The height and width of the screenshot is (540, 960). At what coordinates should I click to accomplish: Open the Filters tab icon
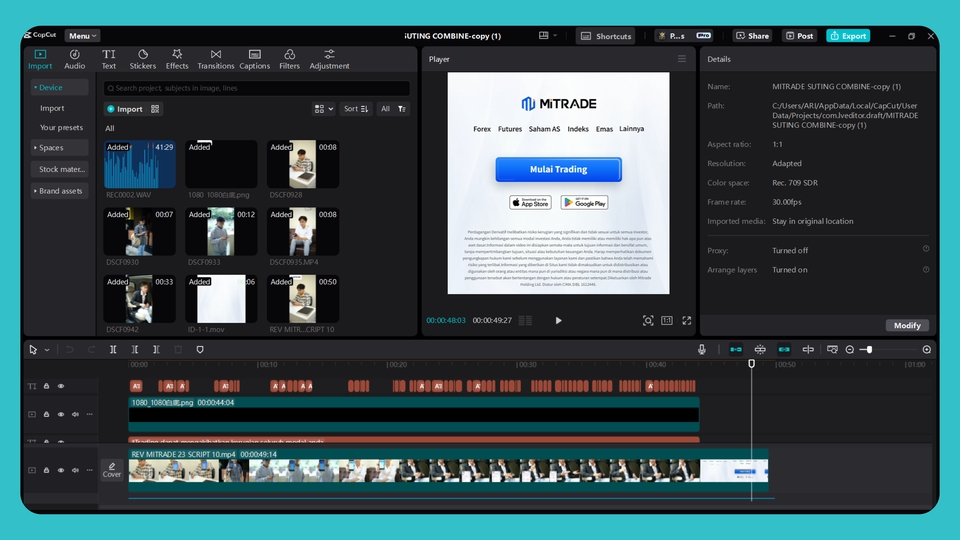pyautogui.click(x=290, y=54)
